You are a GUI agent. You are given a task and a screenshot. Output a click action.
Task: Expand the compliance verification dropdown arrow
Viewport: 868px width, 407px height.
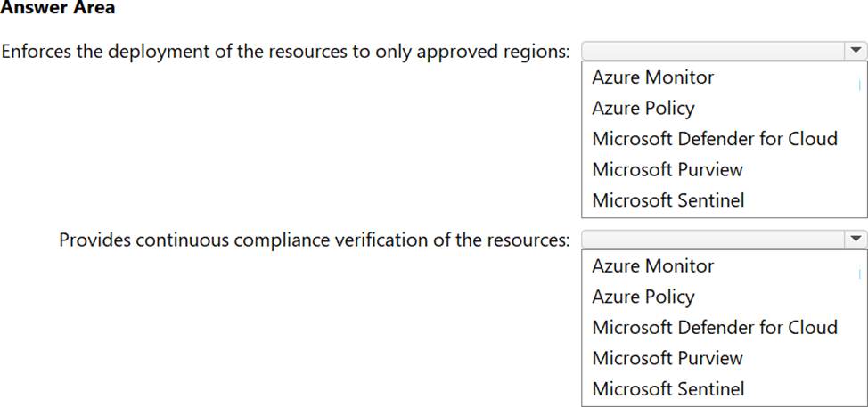pos(856,239)
